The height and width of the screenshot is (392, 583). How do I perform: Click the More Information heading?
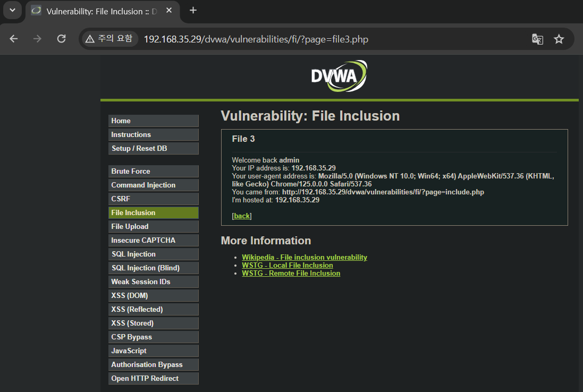tap(266, 241)
